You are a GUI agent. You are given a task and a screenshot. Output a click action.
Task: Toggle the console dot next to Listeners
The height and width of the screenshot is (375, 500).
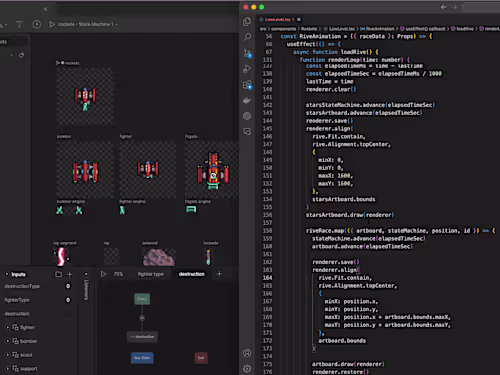coord(86,274)
